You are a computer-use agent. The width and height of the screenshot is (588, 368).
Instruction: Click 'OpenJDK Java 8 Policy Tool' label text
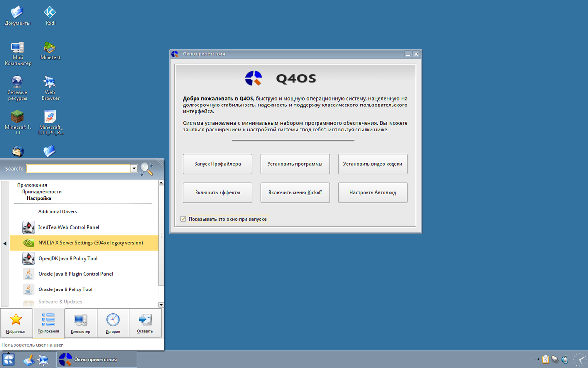[x=68, y=259]
